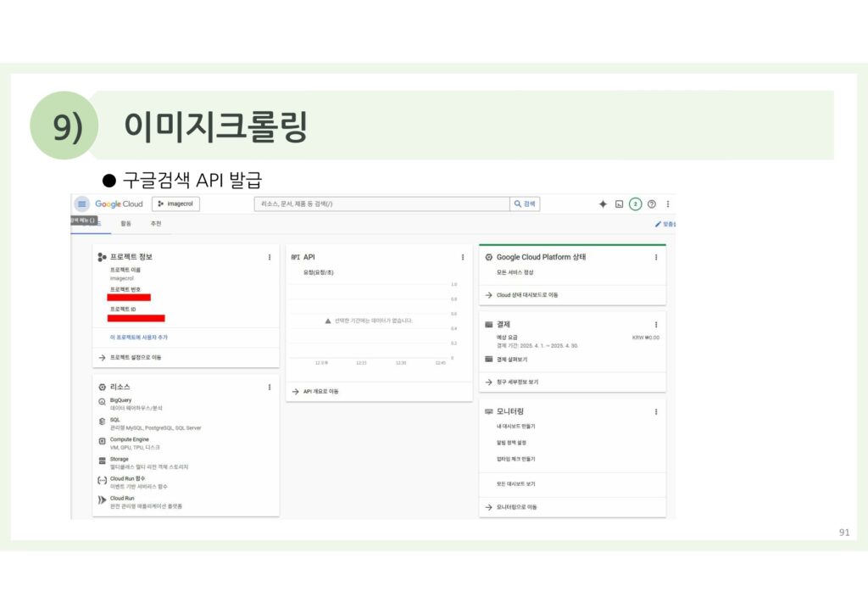
Task: Click the 검색 search button
Action: (x=525, y=204)
